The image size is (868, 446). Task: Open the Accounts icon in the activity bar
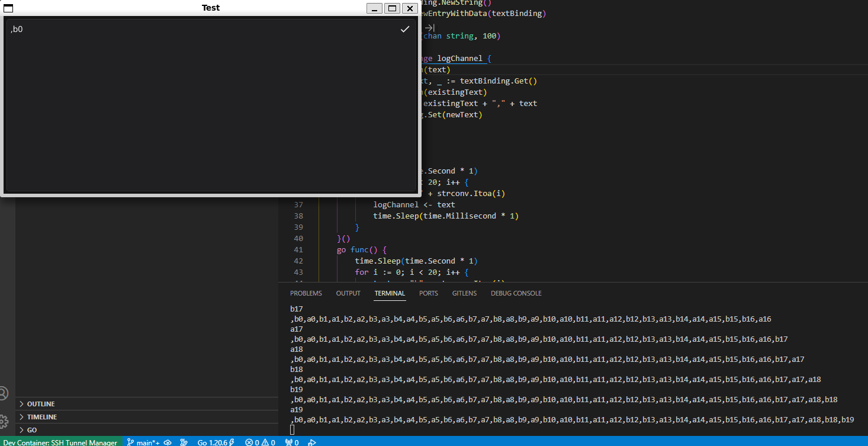5,393
